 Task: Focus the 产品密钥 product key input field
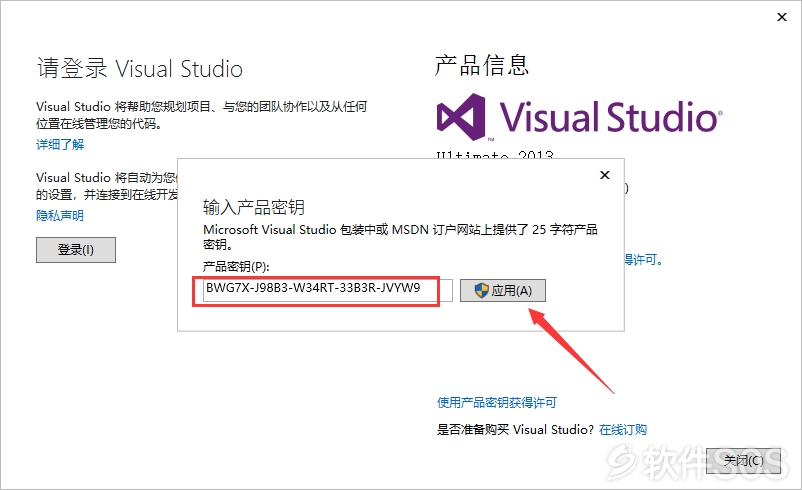click(327, 290)
